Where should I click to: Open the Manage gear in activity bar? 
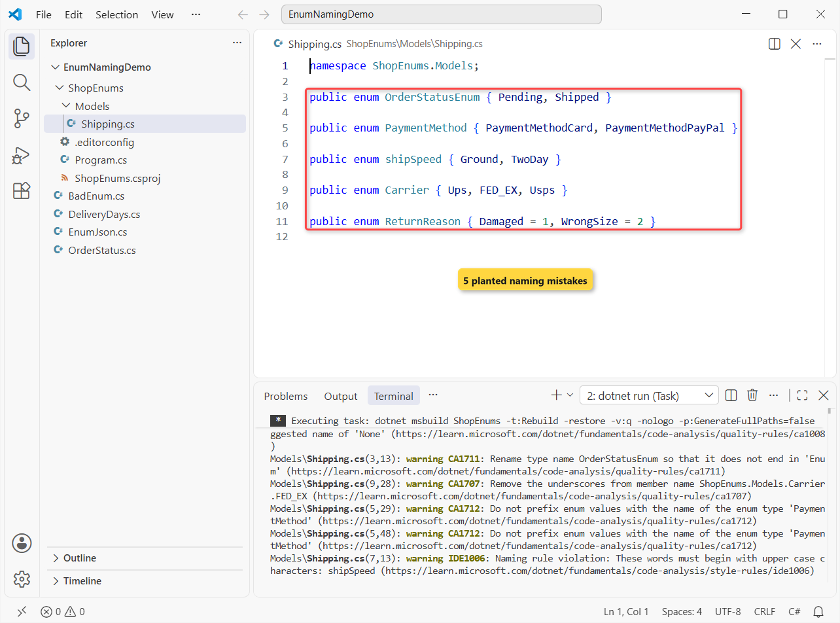[22, 578]
